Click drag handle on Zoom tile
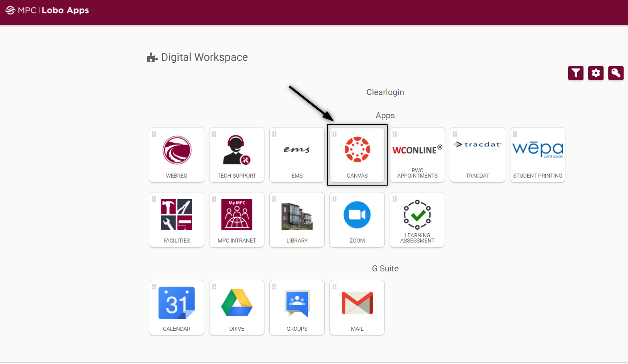The height and width of the screenshot is (364, 628). pyautogui.click(x=335, y=199)
